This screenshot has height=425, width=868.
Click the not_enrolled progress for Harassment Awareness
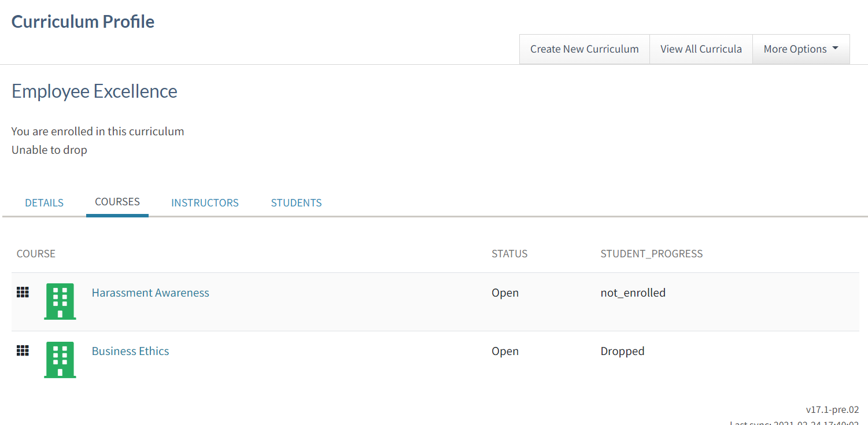point(633,293)
